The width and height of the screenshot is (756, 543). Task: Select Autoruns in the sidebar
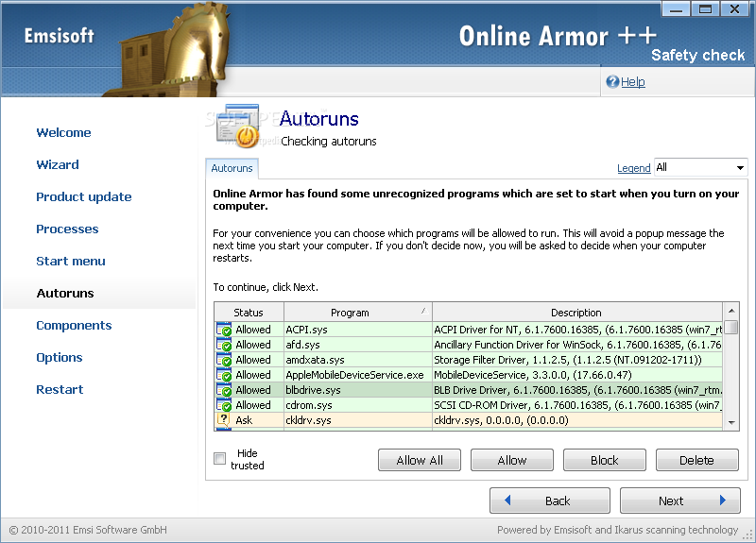point(65,293)
